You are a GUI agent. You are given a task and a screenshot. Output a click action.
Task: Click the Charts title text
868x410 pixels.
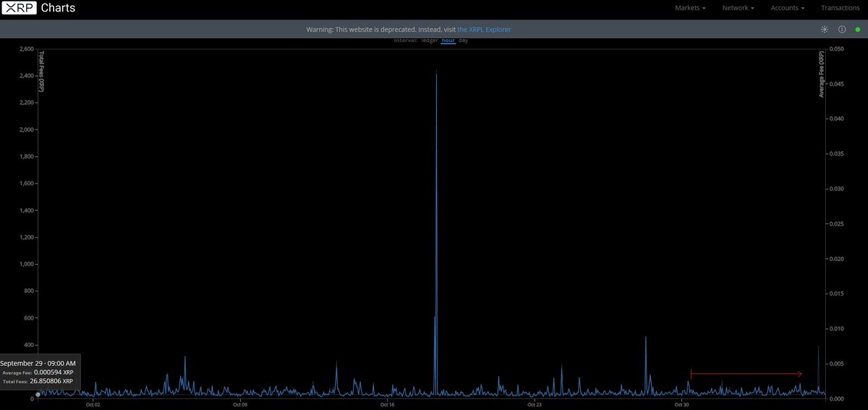(x=57, y=8)
